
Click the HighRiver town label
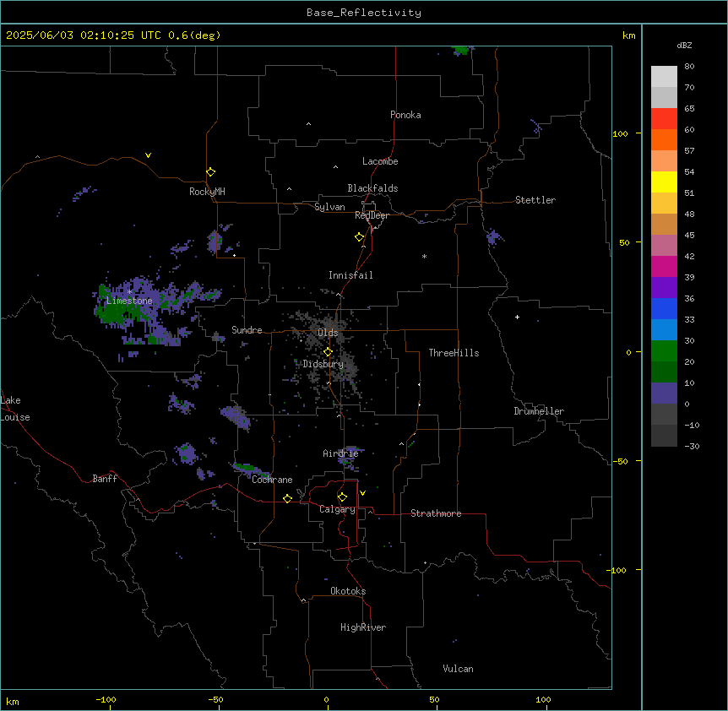click(363, 627)
